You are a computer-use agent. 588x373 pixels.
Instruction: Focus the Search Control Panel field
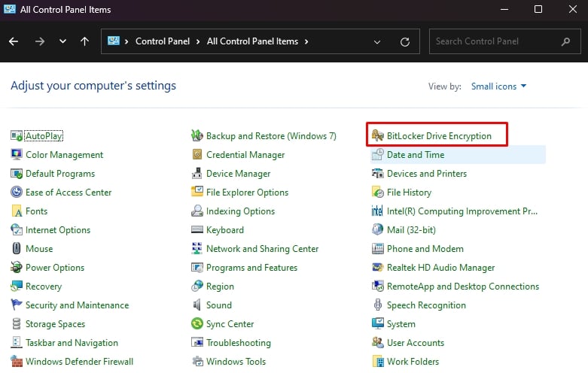click(x=505, y=41)
